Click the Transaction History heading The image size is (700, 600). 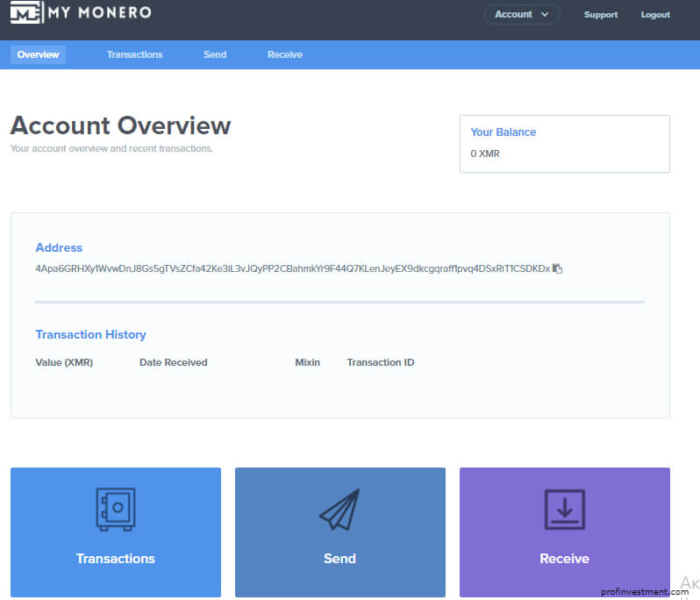(90, 334)
